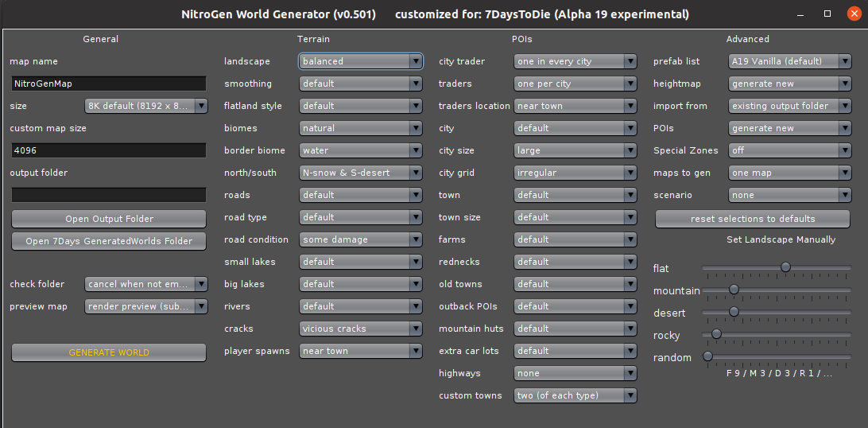
Task: Open the custom towns dropdown
Action: coord(575,395)
